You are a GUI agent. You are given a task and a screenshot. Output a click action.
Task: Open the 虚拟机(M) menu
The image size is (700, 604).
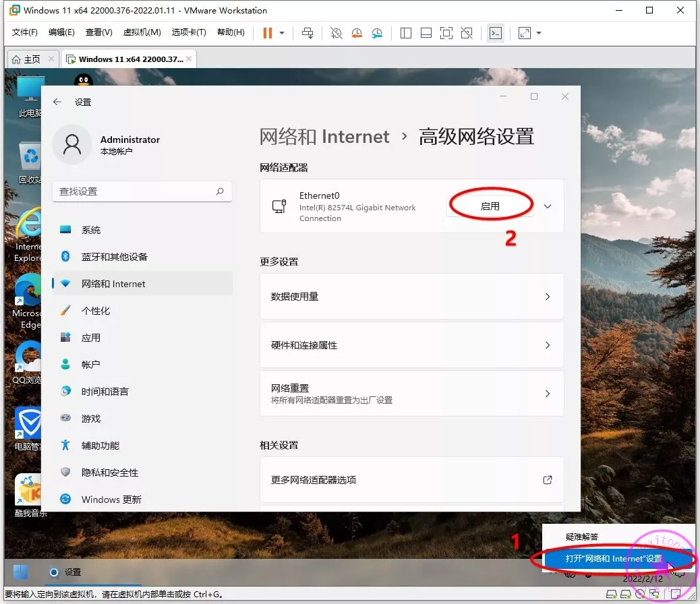(142, 32)
